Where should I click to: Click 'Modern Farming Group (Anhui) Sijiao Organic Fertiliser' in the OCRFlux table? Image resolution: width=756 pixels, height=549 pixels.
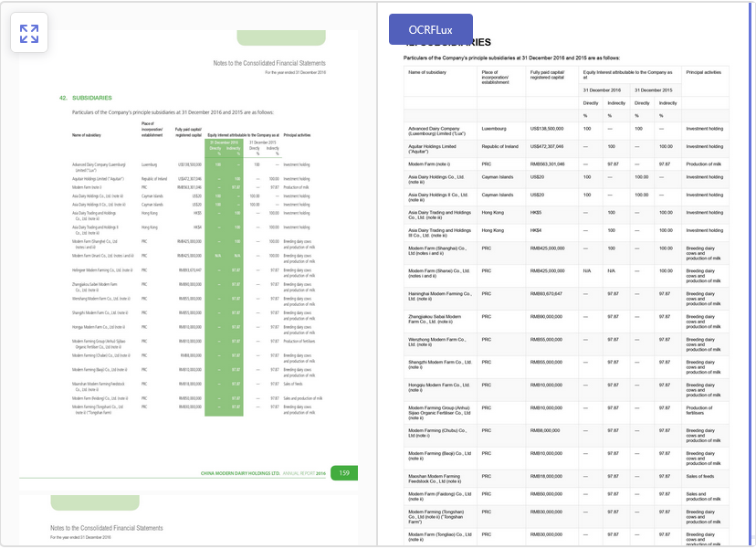tap(439, 413)
